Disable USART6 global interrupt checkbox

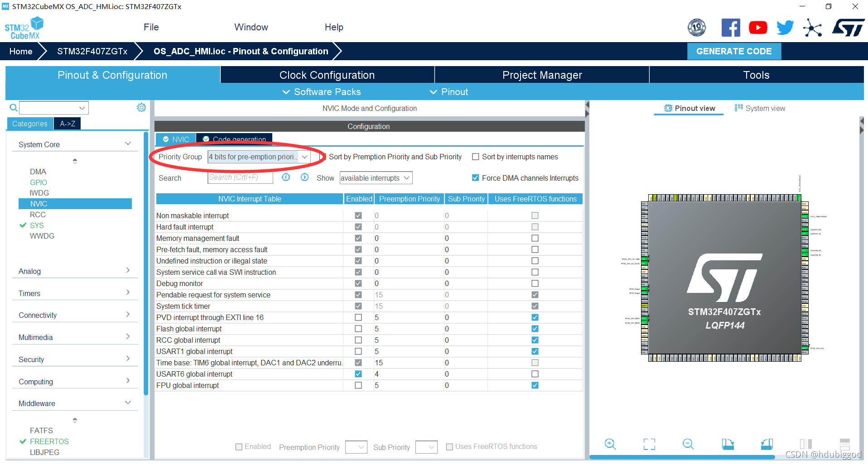tap(358, 374)
